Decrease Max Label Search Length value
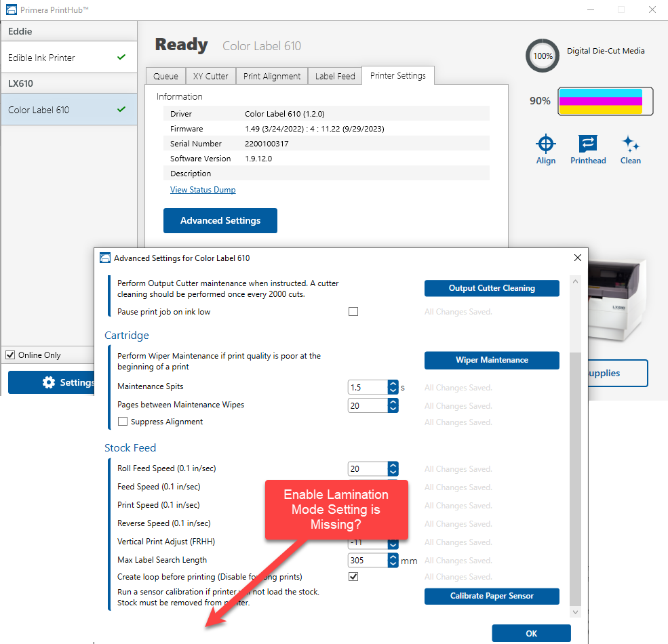The image size is (668, 644). pos(393,563)
